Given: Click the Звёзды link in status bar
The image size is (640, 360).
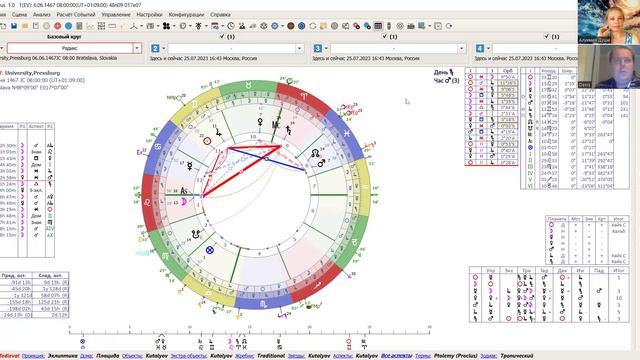Looking at the screenshot, I should (296, 356).
